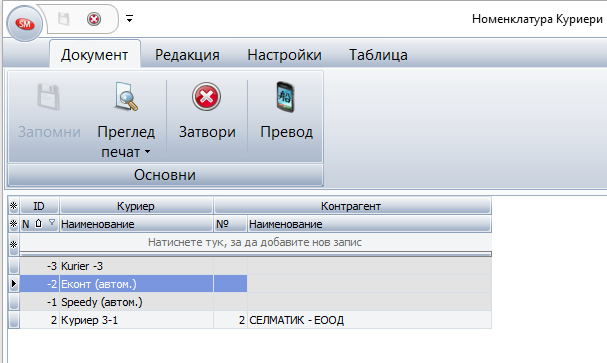
Task: Select the Еконт (автом.) cell
Action: coord(136,284)
